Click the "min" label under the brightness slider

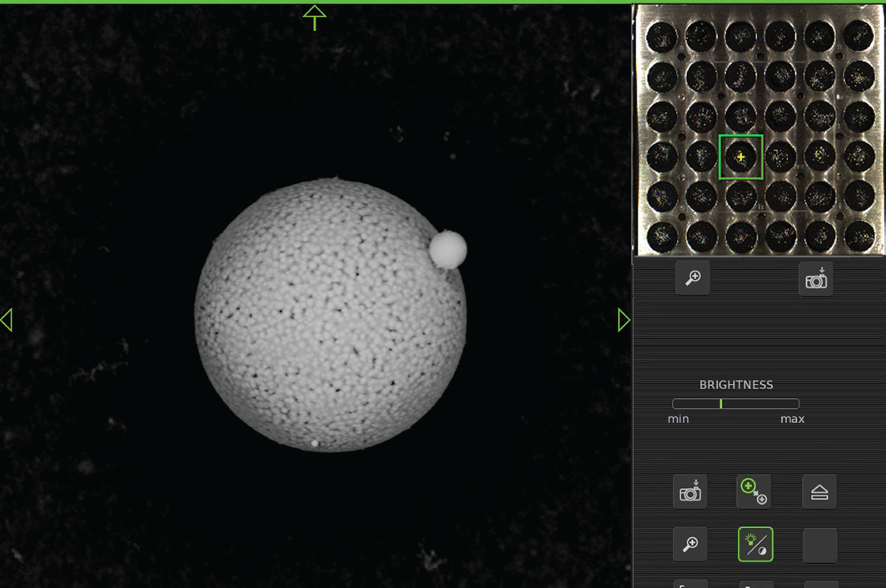point(678,419)
